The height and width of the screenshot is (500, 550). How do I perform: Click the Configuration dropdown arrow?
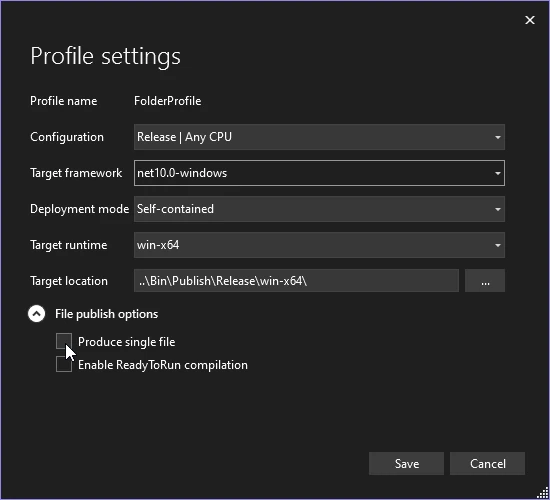[497, 137]
